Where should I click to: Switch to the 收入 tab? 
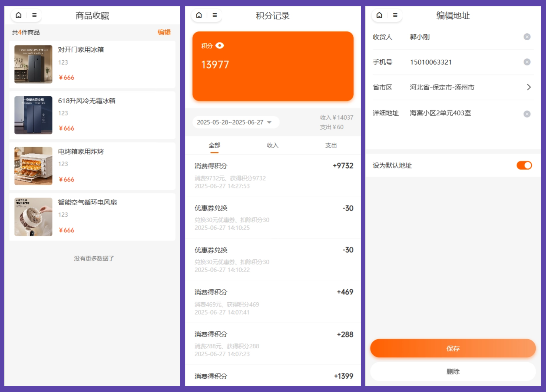272,146
